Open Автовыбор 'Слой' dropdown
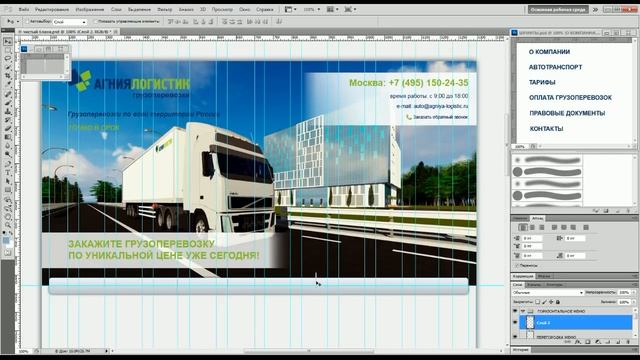640x360 pixels. pyautogui.click(x=69, y=22)
